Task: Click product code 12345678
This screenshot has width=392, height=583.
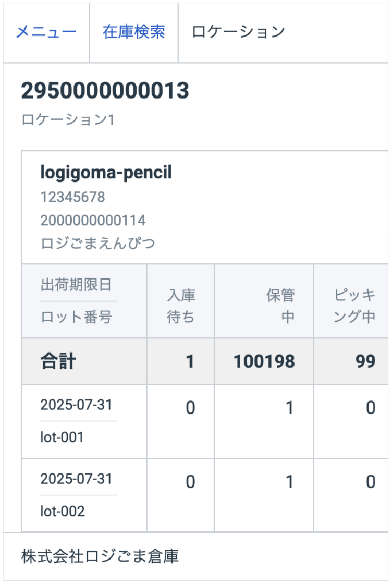Action: 72,197
